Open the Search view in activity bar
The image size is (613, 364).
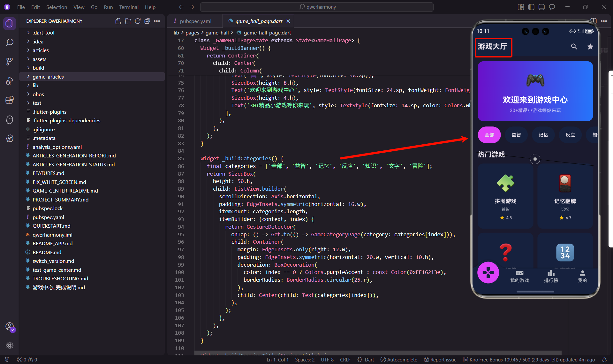click(10, 42)
